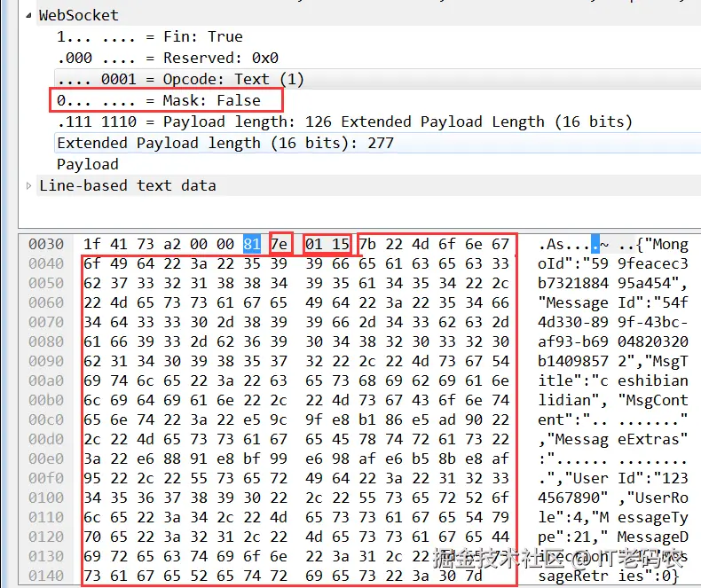701x588 pixels.
Task: Click ASCII text sageRetr in row 0140
Action: tap(573, 576)
